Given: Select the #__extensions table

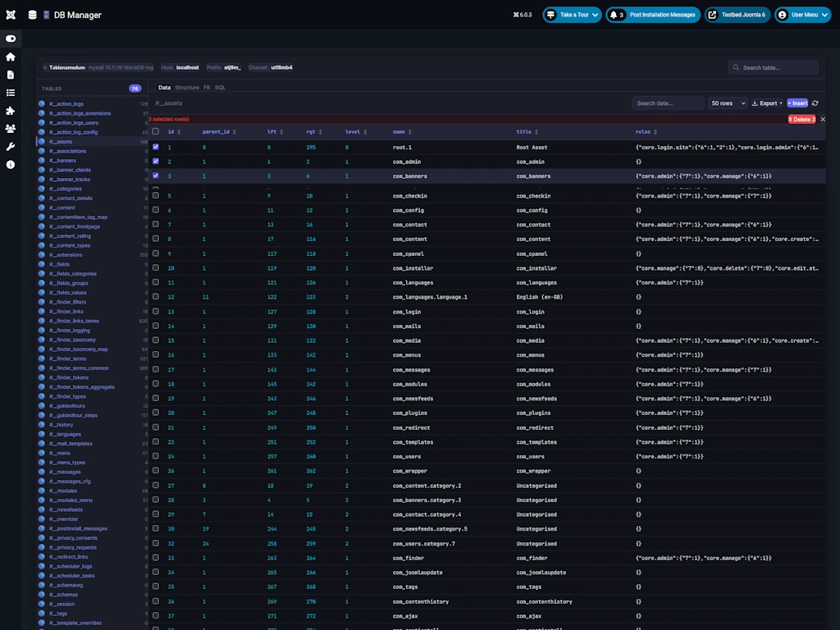Looking at the screenshot, I should click(x=66, y=255).
